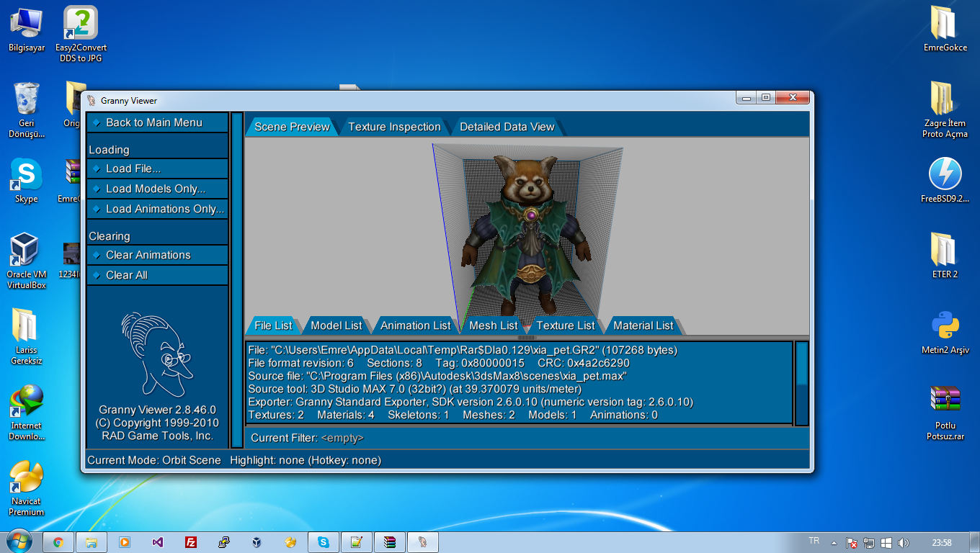
Task: Open the Bilgisayar desktop icon
Action: [26, 30]
